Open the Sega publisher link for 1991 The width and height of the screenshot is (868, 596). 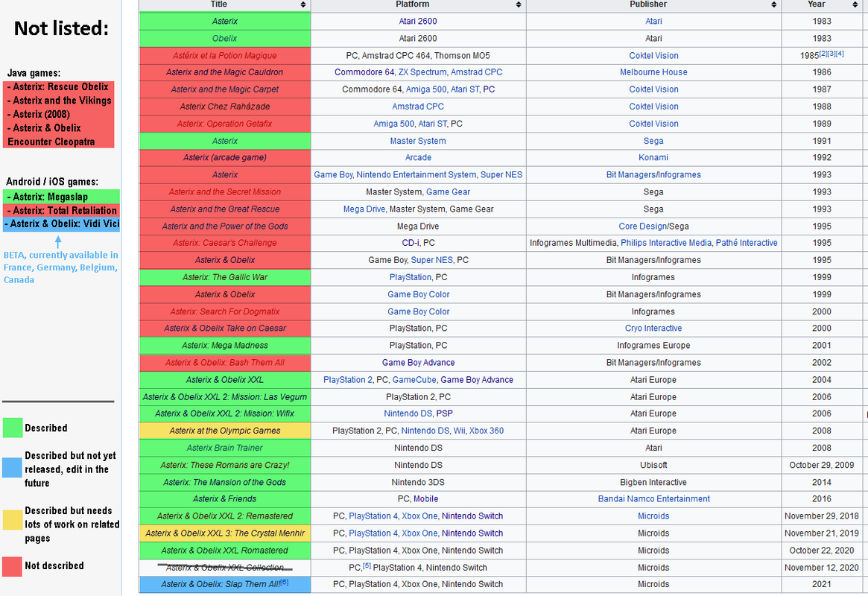(653, 141)
